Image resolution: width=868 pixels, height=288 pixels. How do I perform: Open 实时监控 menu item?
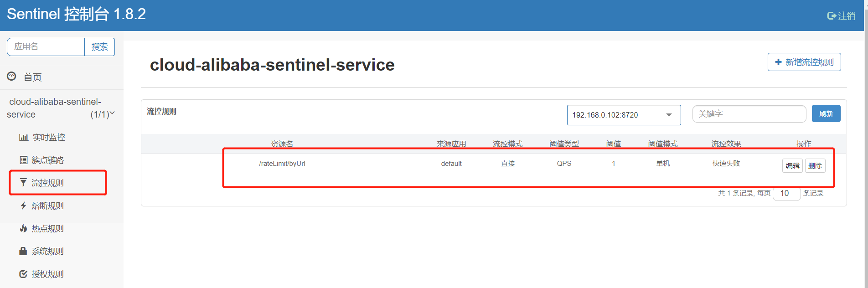tap(49, 137)
